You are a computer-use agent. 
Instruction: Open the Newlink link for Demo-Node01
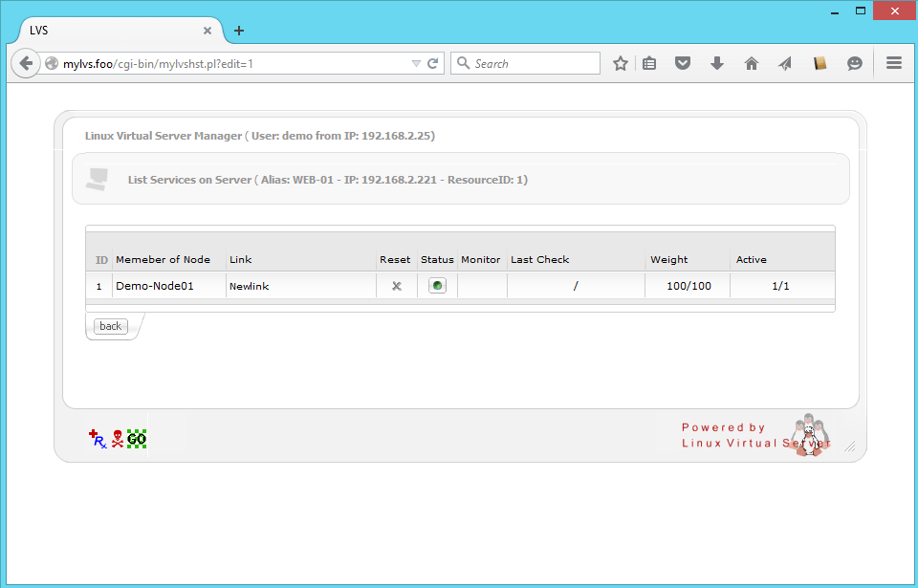tap(250, 286)
